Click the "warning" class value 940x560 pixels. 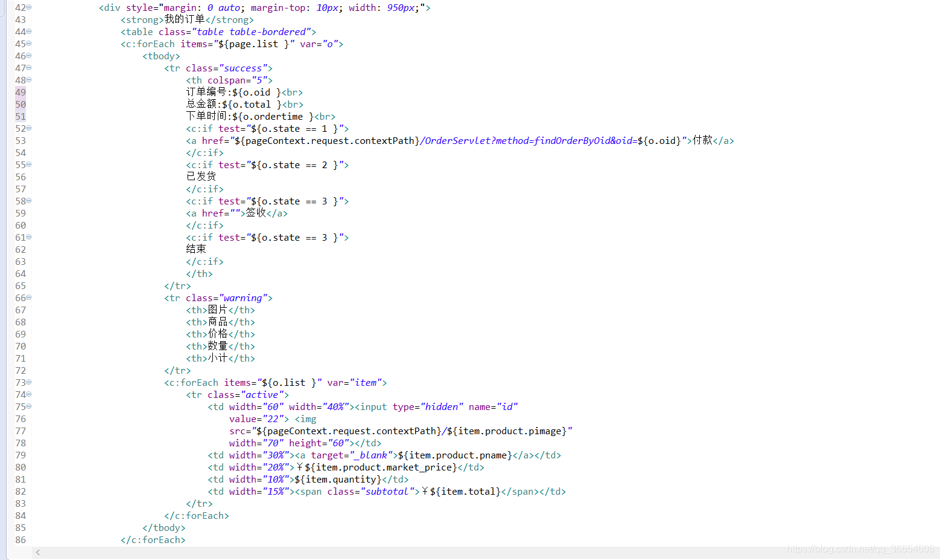243,298
